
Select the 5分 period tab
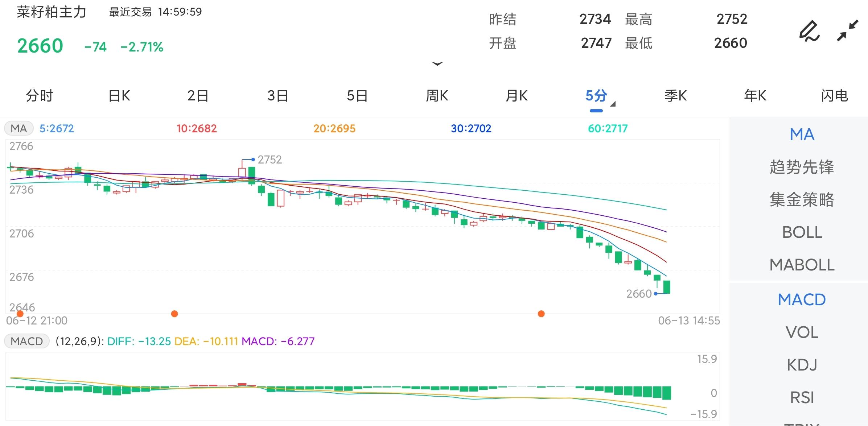(596, 96)
